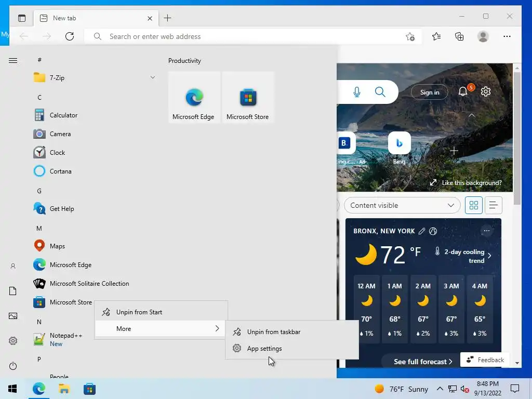532x399 pixels.
Task: Switch feed to grid view
Action: point(474,205)
